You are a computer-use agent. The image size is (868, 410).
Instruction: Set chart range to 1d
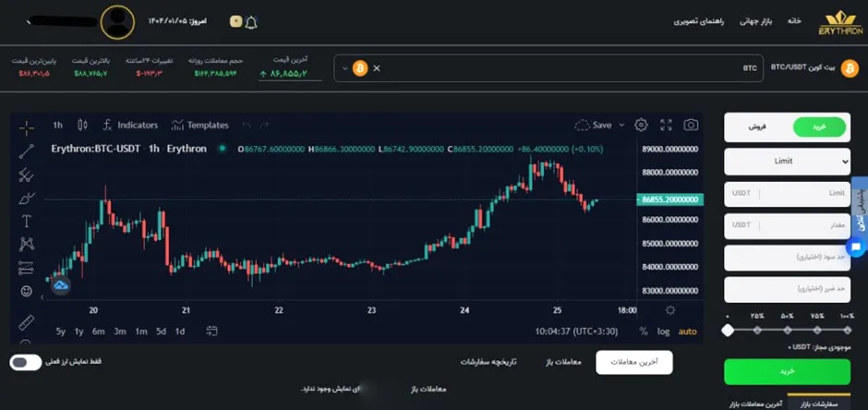tap(180, 332)
